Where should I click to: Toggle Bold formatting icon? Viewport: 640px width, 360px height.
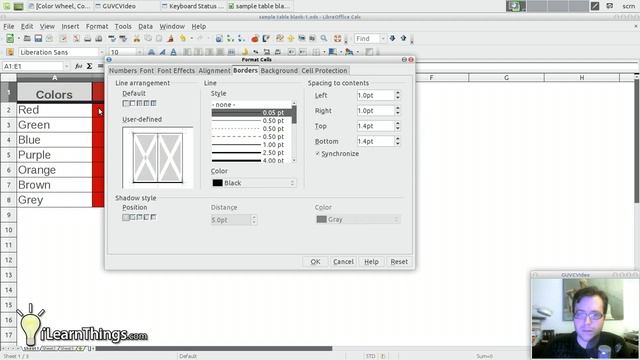151,52
